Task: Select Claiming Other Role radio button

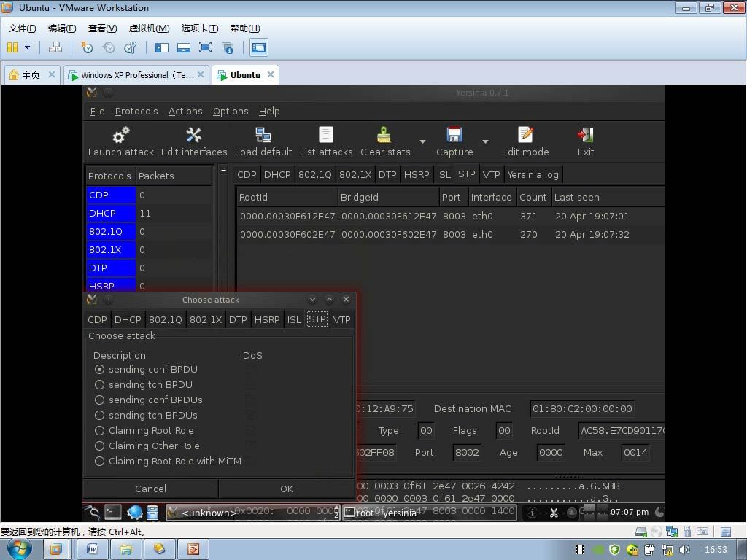Action: click(99, 446)
